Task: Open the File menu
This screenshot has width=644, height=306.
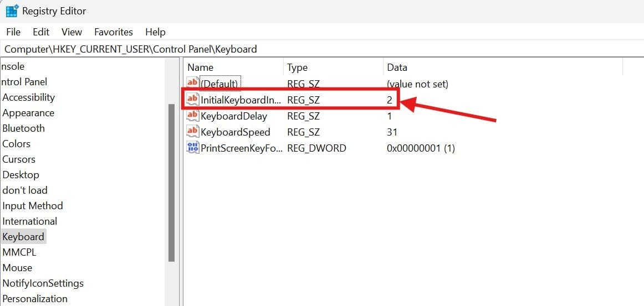Action: tap(13, 32)
